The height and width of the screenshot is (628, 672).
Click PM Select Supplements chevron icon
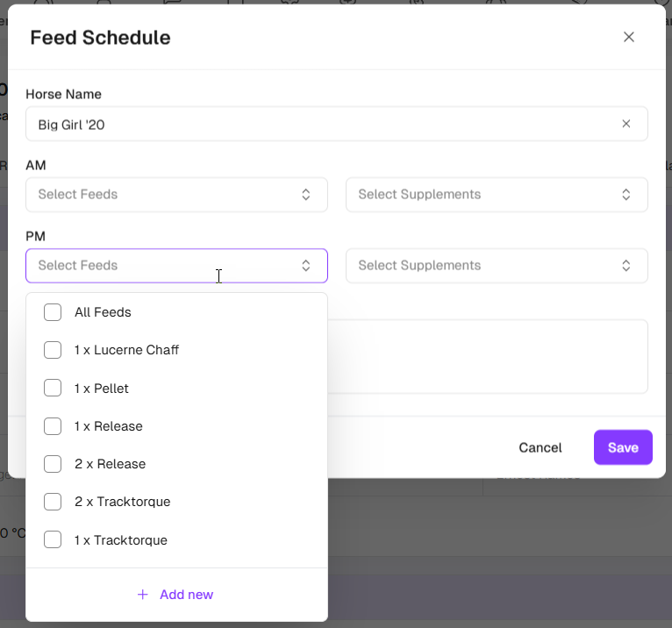(626, 266)
